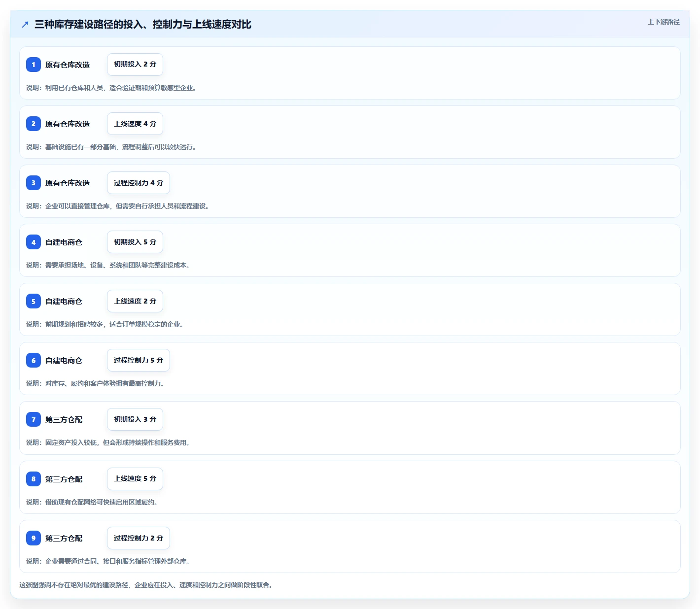
Task: Click the title 三种库存建设路径的投入、控制力与上线速度对比
Action: pyautogui.click(x=143, y=24)
